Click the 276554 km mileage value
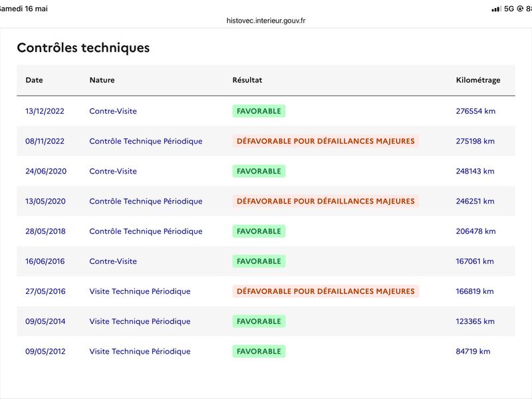 [x=475, y=111]
